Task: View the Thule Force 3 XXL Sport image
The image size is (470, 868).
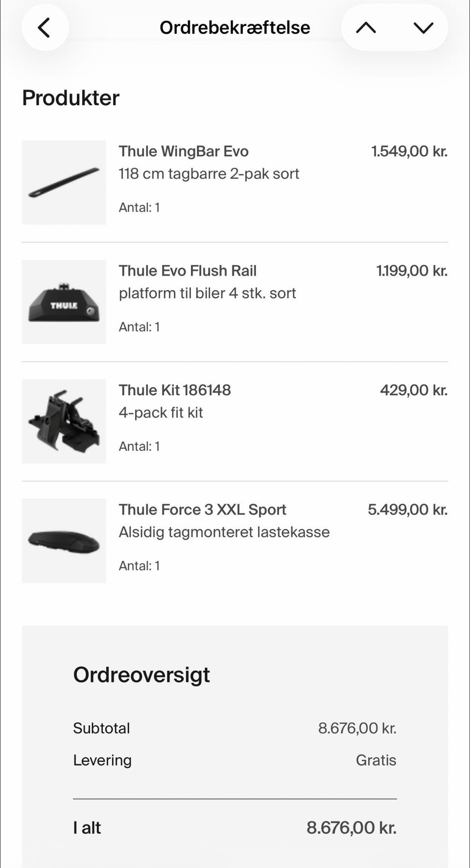Action: pyautogui.click(x=64, y=541)
